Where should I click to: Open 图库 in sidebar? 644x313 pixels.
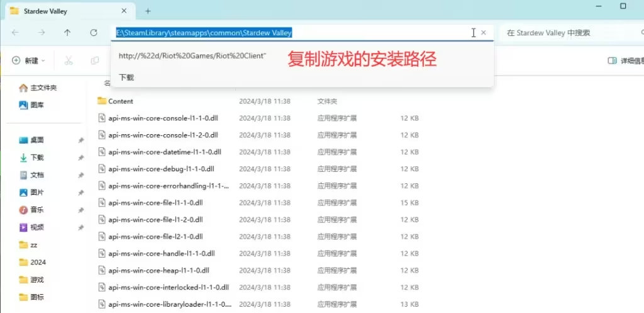coord(31,105)
